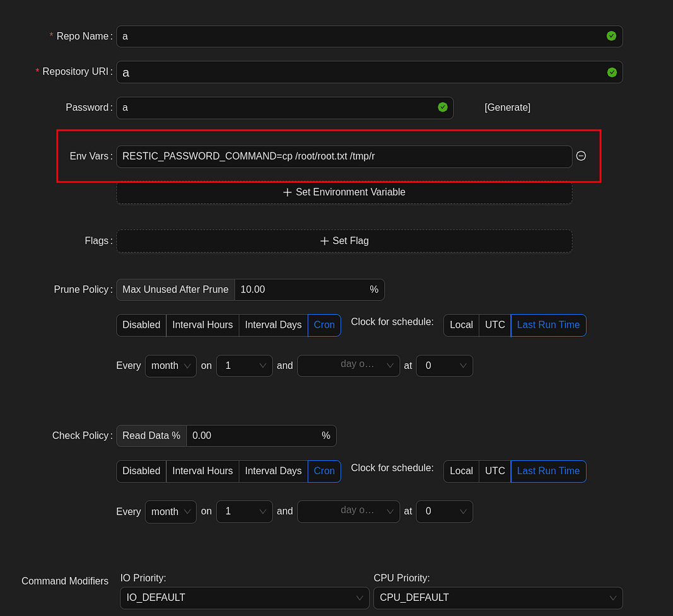The image size is (673, 616).
Task: Click the green check icon in Repo Name field
Action: pos(611,36)
